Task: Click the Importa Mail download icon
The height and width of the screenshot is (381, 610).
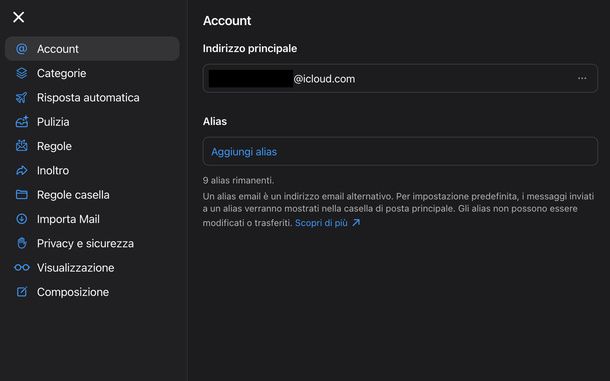Action: (22, 219)
